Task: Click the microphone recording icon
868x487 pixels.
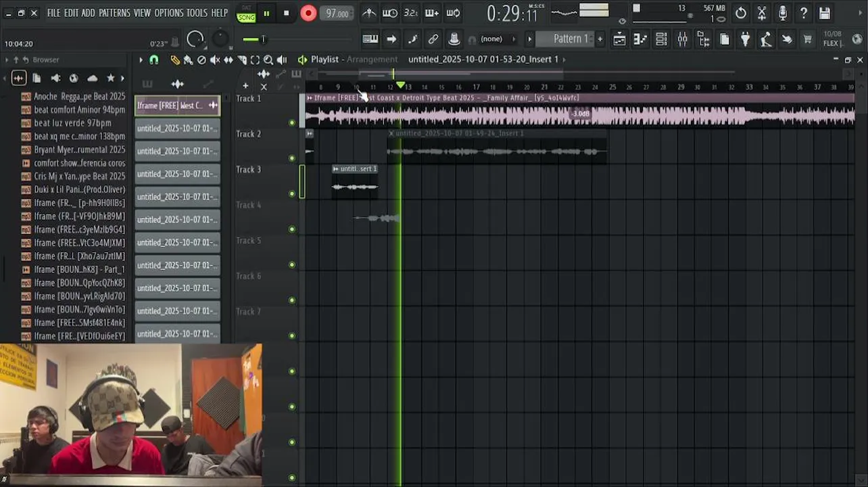Action: point(783,13)
